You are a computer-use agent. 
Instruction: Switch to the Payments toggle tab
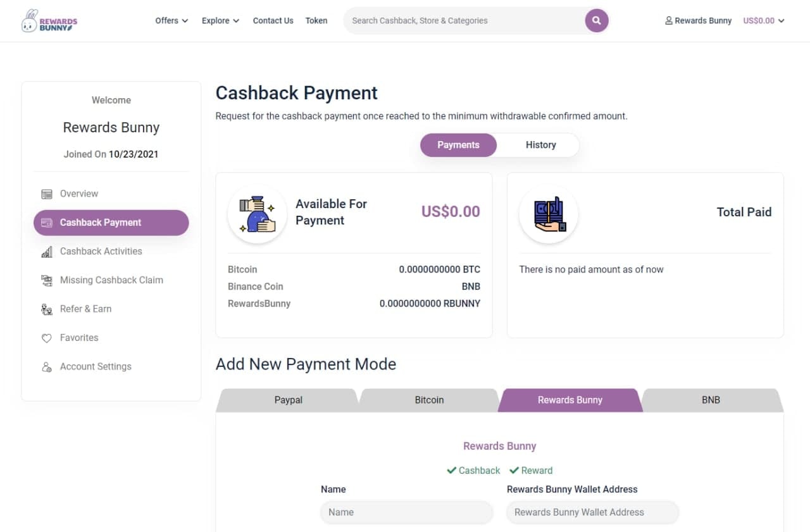[458, 145]
